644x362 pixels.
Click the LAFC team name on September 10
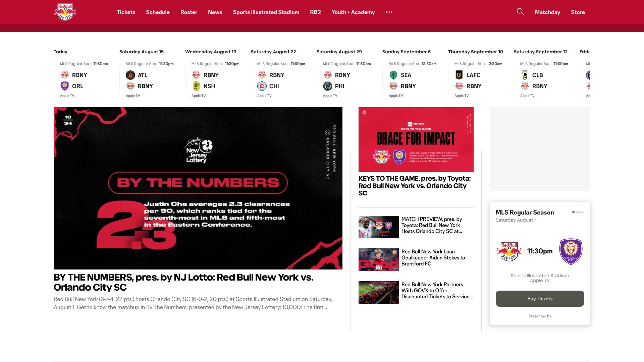click(x=473, y=75)
